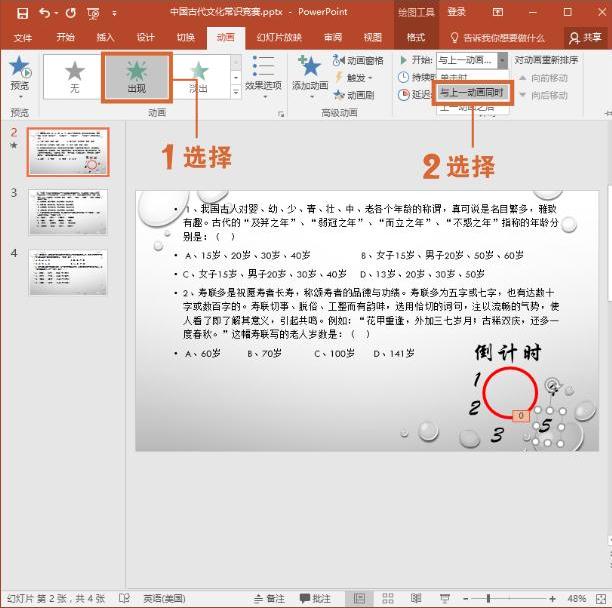Open 添加动画 add animation menu
Screen dimensions: 612x608
coord(310,78)
